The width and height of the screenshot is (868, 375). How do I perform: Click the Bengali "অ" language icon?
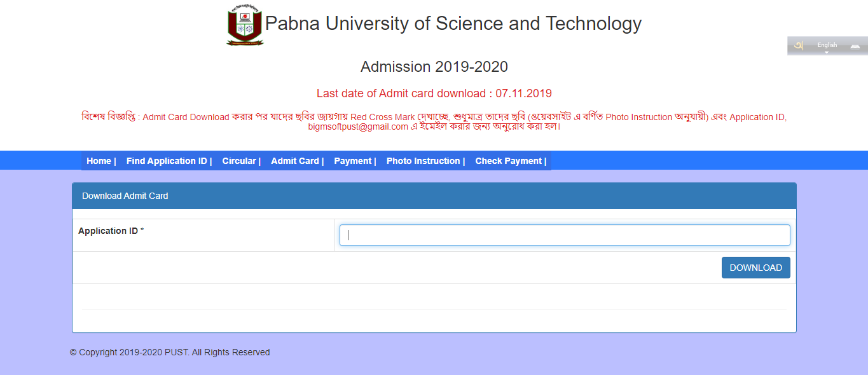click(798, 45)
